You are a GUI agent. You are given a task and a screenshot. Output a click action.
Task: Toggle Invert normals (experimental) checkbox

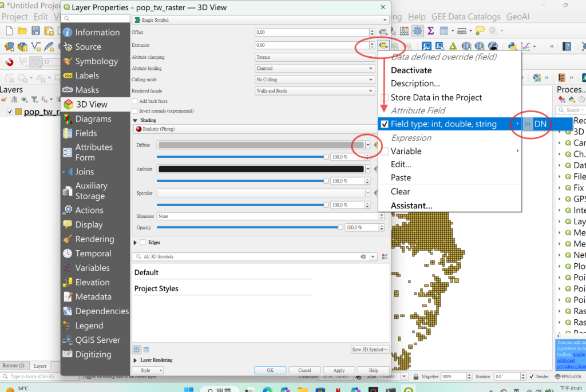[x=135, y=111]
